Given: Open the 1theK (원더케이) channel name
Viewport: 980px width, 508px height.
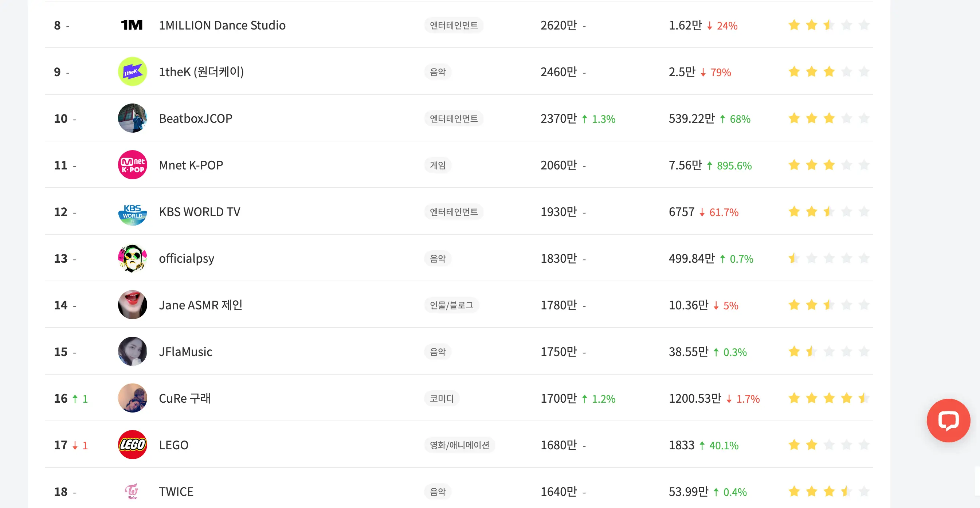Looking at the screenshot, I should (201, 71).
